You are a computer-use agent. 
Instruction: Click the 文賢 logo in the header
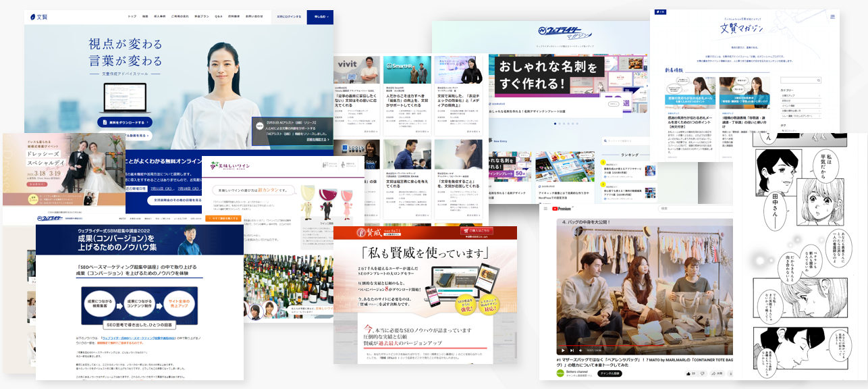(x=39, y=16)
